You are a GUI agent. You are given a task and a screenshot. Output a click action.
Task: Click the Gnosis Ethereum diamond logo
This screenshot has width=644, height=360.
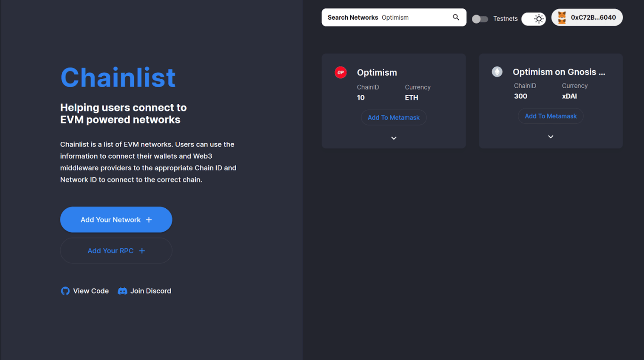point(497,72)
